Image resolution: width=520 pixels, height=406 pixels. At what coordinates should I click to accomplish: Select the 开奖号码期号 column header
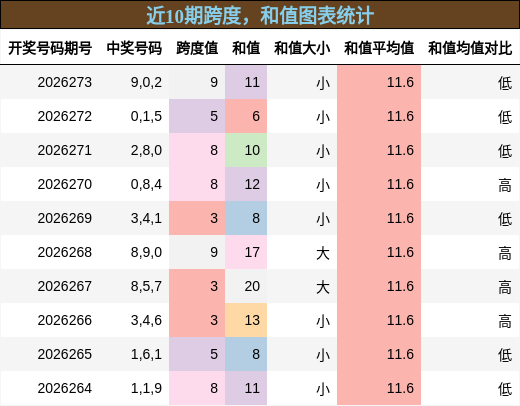click(x=50, y=48)
